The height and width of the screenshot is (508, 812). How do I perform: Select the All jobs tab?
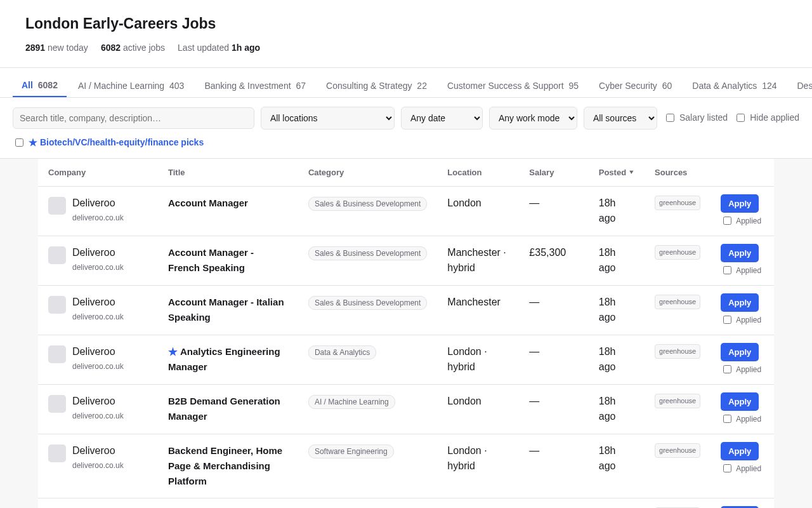tap(39, 85)
